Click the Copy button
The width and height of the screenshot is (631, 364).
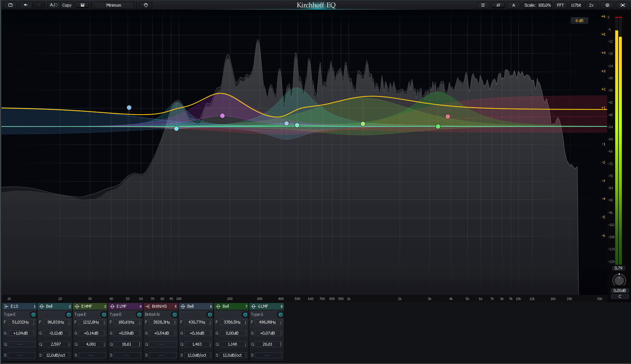67,5
